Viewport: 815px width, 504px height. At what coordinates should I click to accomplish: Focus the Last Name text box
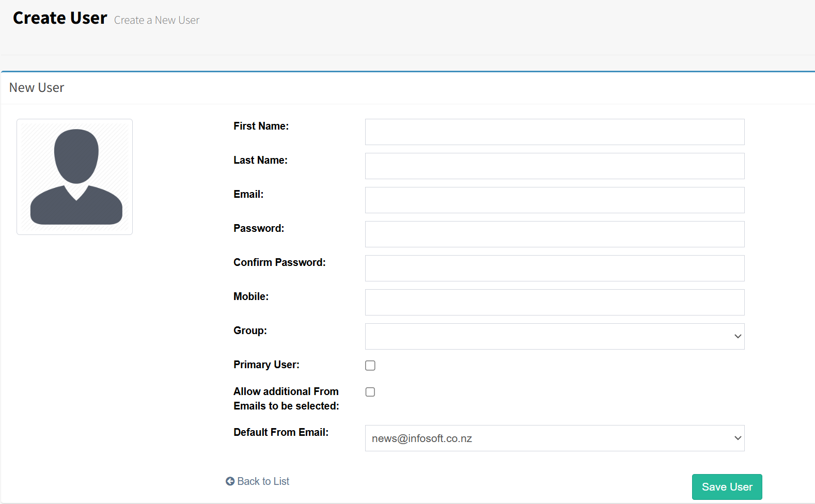tap(555, 166)
